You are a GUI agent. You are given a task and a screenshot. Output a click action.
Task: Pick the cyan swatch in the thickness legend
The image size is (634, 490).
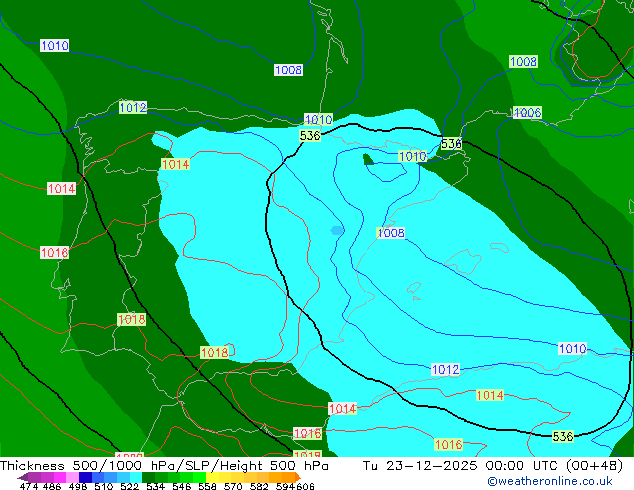click(136, 477)
